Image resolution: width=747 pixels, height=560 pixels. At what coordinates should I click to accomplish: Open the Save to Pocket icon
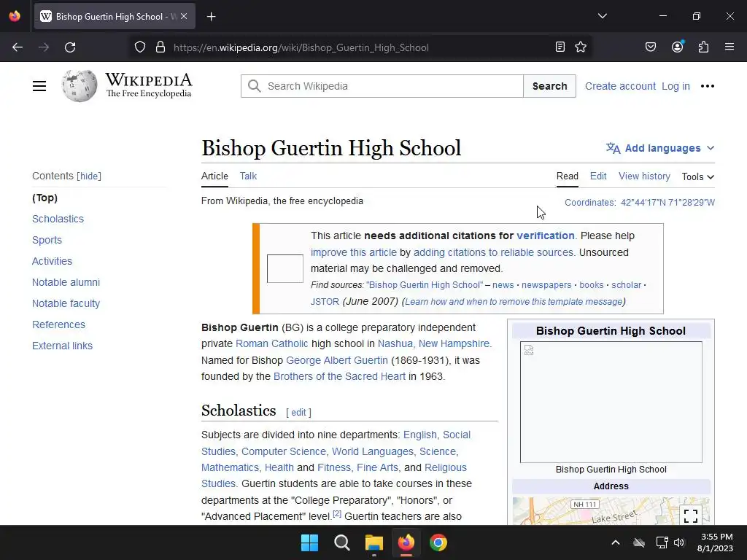point(650,47)
